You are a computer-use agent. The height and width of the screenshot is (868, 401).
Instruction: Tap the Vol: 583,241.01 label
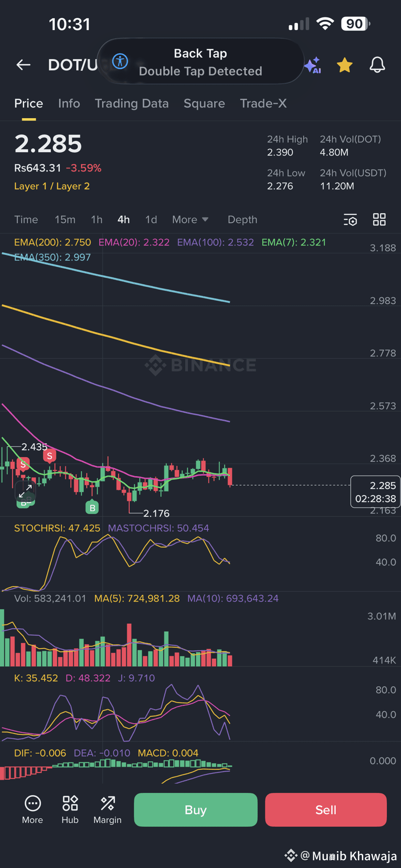point(50,598)
